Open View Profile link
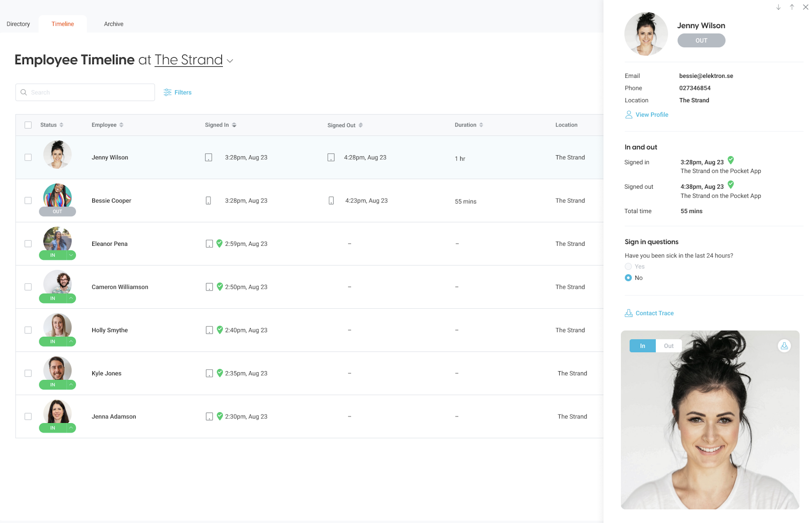The width and height of the screenshot is (812, 523). pyautogui.click(x=652, y=115)
